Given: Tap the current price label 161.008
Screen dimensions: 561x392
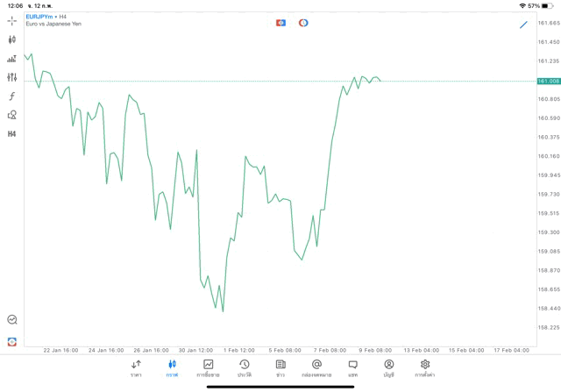Looking at the screenshot, I should (549, 81).
